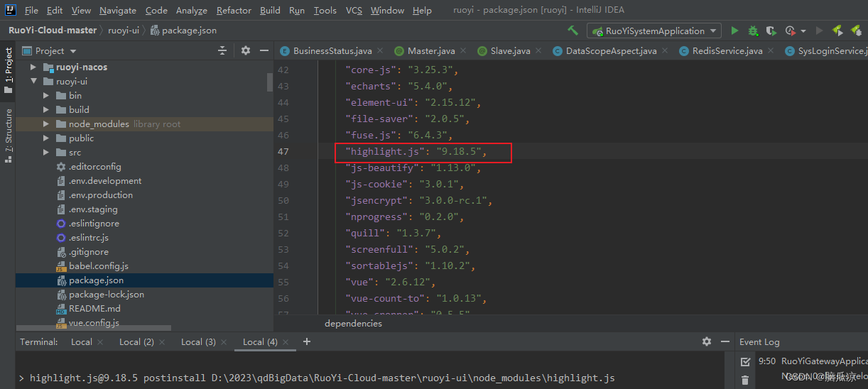Open terminal settings gear icon
Screen dimensions: 868x389
tap(707, 341)
